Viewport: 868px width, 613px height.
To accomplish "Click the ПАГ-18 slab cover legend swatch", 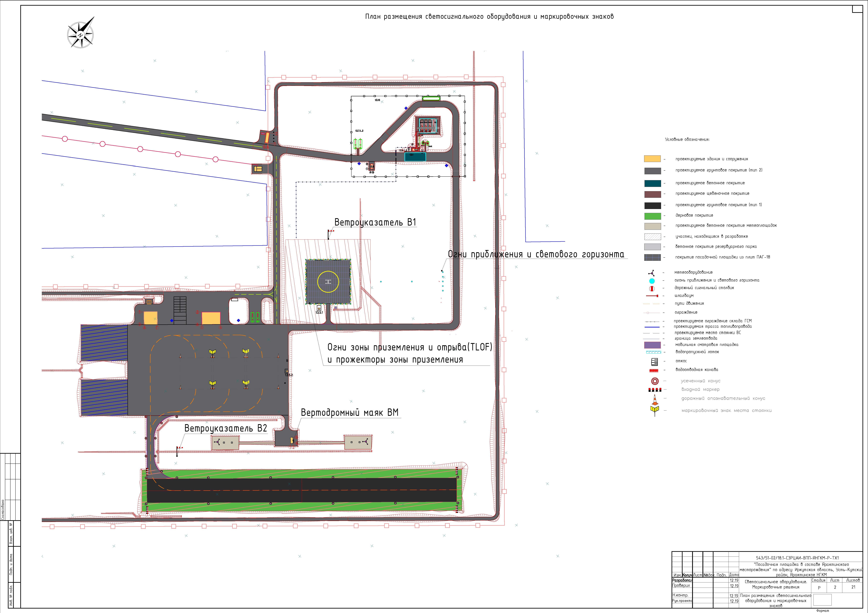I will 653,258.
